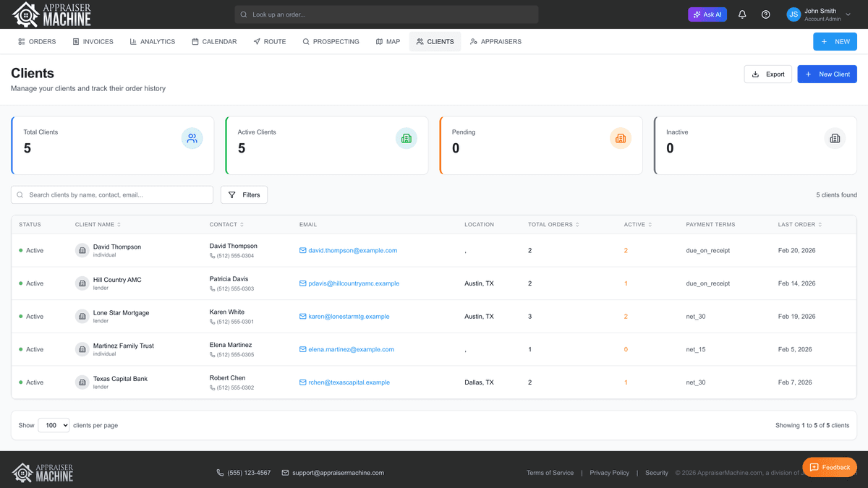Switch to the Invoices tab
Screen dimensions: 868x488
[x=93, y=42]
